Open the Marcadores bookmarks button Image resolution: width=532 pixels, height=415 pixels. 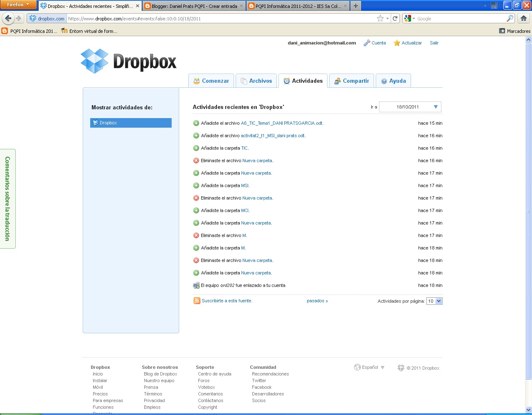coord(515,31)
